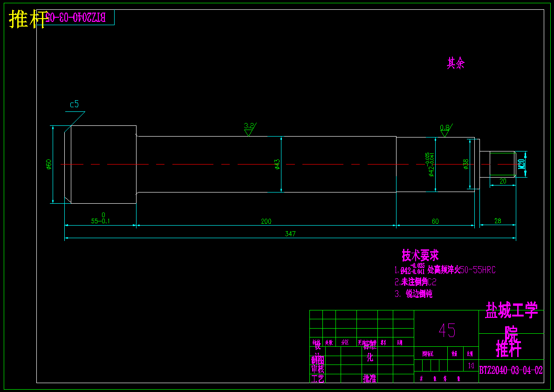Click the red dashed centerline of the shaft

click(x=290, y=165)
